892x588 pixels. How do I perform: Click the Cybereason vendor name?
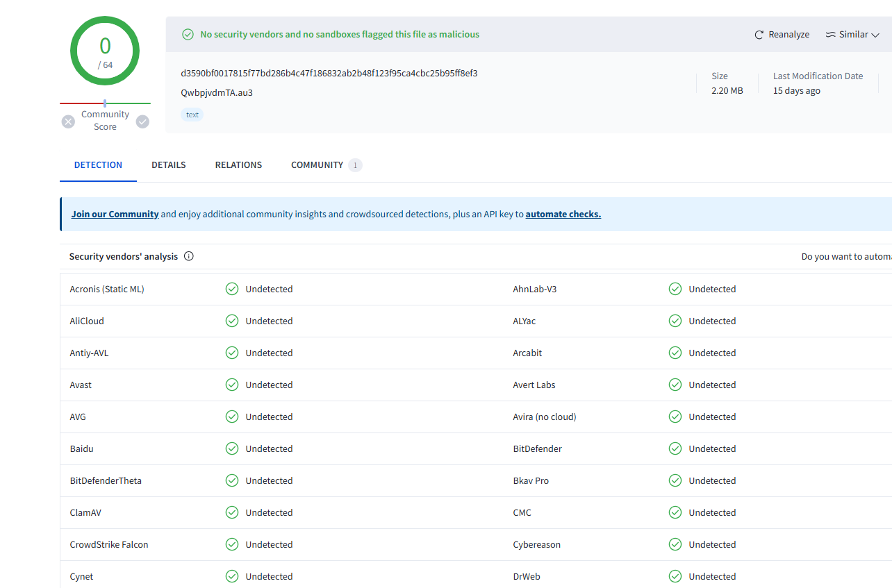coord(537,545)
